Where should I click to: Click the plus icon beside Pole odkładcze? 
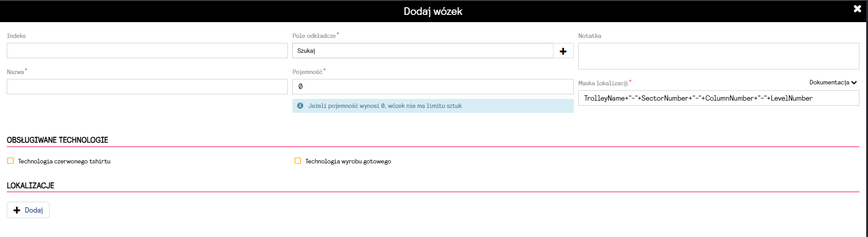[563, 51]
